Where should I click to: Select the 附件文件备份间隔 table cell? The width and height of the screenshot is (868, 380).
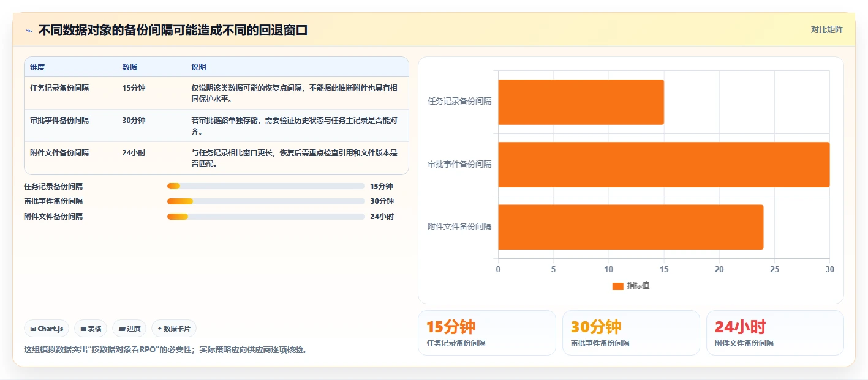point(59,153)
